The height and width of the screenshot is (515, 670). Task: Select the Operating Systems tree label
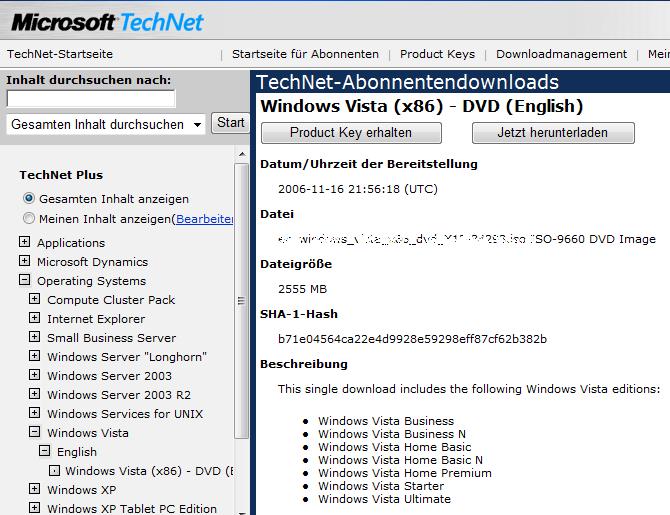coord(91,281)
